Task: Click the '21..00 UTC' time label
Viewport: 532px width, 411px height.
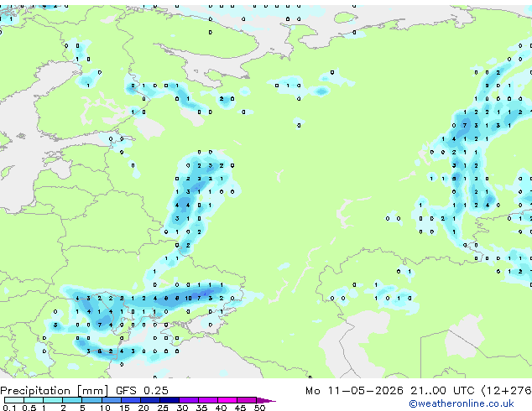Action: click(442, 391)
